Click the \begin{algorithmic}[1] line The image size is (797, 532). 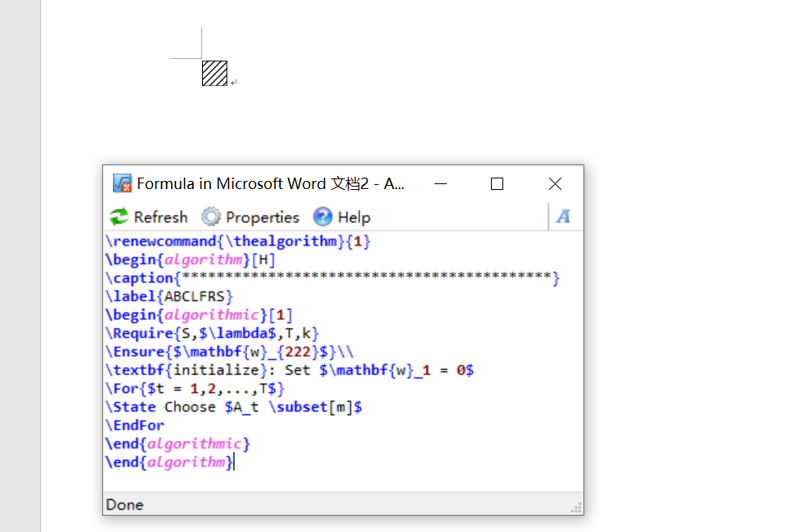click(199, 315)
